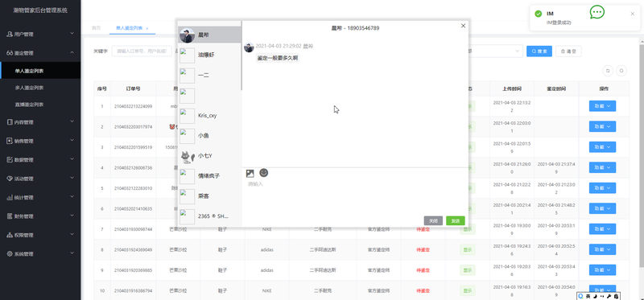Click the green 发送 button
644x300 pixels.
coord(456,221)
